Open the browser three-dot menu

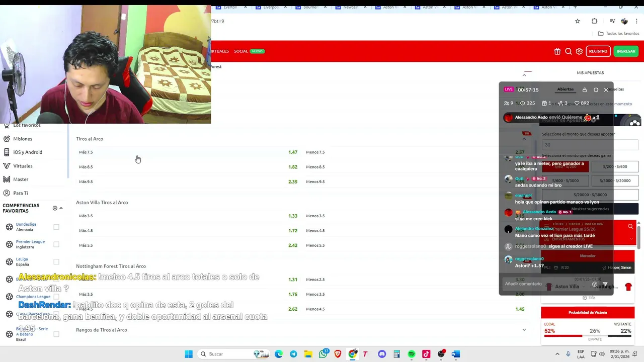pos(637,21)
